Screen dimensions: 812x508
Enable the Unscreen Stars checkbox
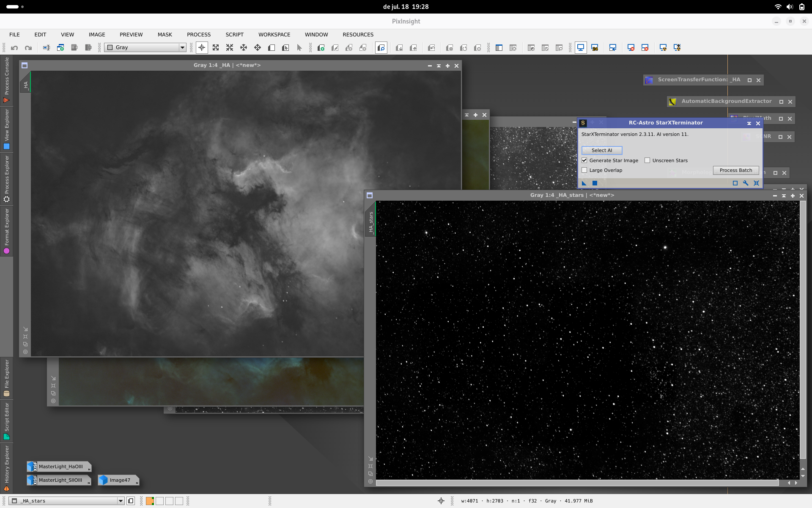point(647,160)
